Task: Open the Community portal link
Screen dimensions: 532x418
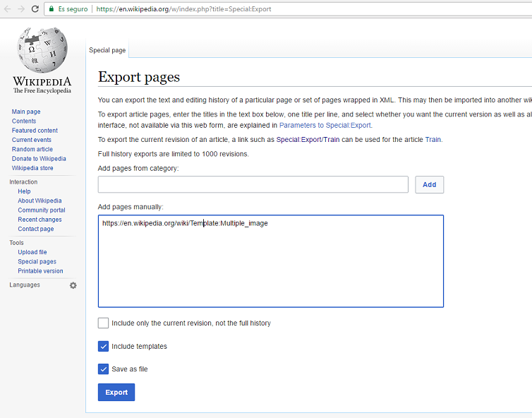Action: pyautogui.click(x=42, y=210)
